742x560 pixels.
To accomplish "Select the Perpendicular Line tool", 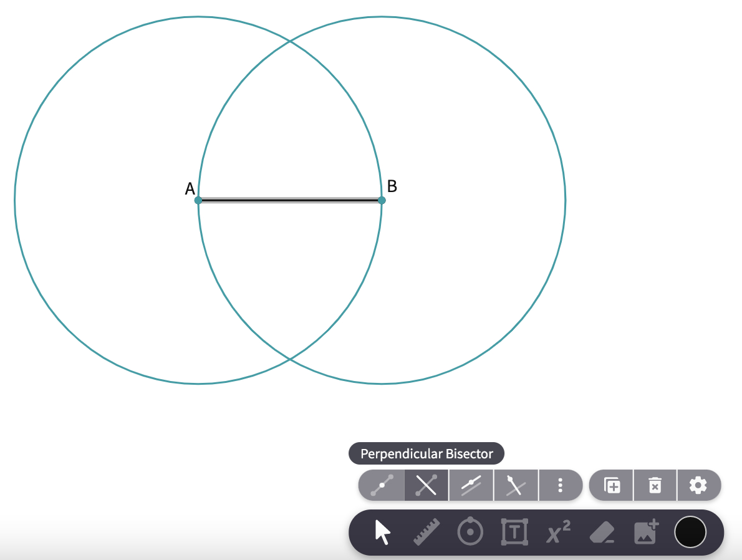I will pos(516,485).
